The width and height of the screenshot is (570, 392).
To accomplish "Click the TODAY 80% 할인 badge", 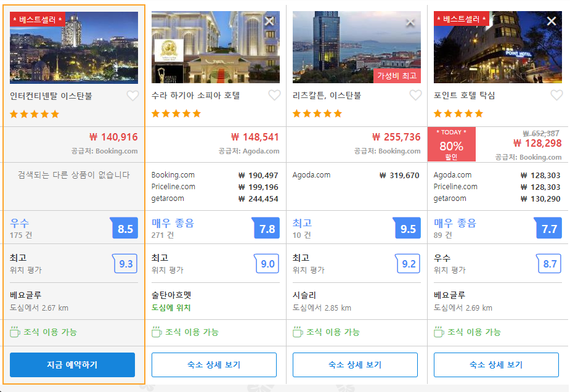I will point(452,144).
